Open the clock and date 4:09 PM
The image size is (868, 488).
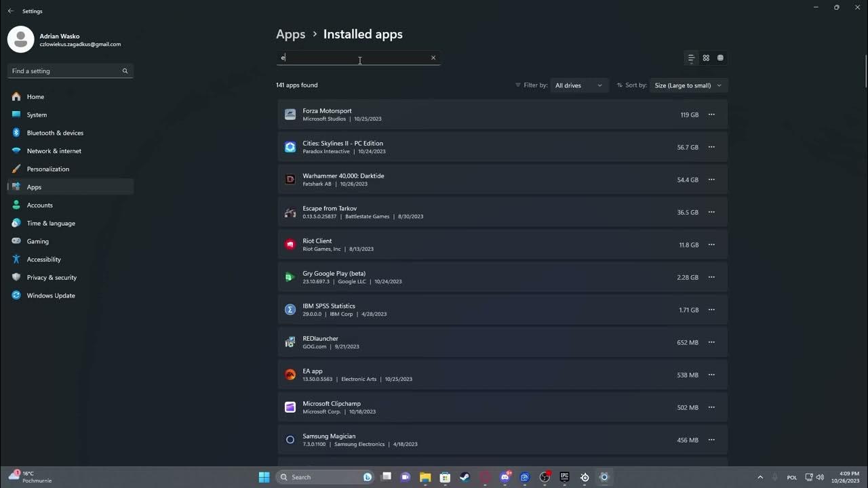tap(847, 477)
